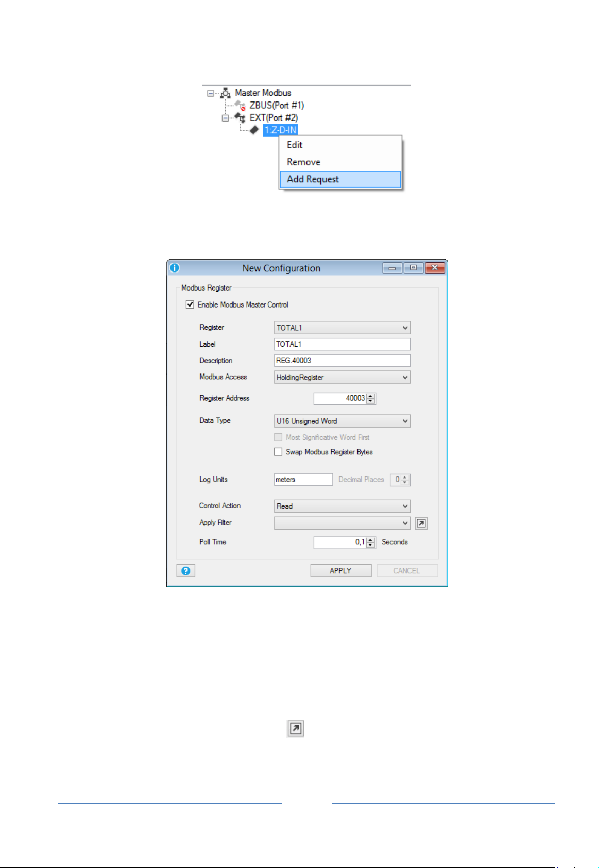The image size is (614, 868).
Task: Close the New Configuration dialog
Action: coord(435,268)
